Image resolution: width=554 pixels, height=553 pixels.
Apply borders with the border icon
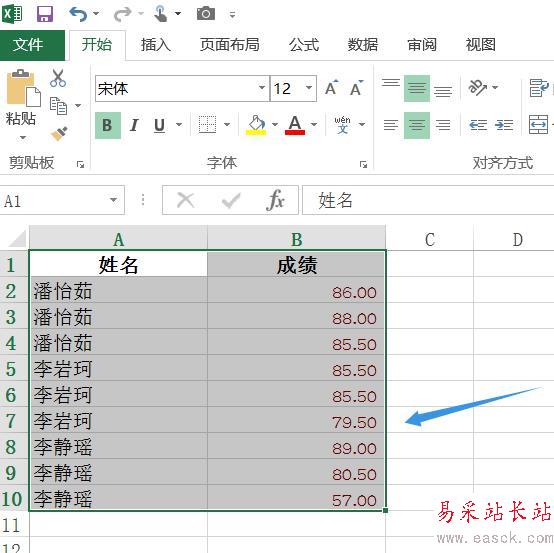pyautogui.click(x=208, y=124)
